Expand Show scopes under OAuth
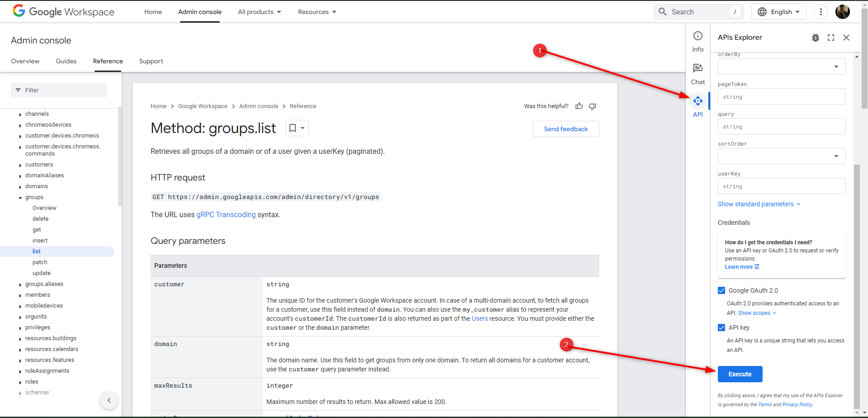 (x=757, y=313)
